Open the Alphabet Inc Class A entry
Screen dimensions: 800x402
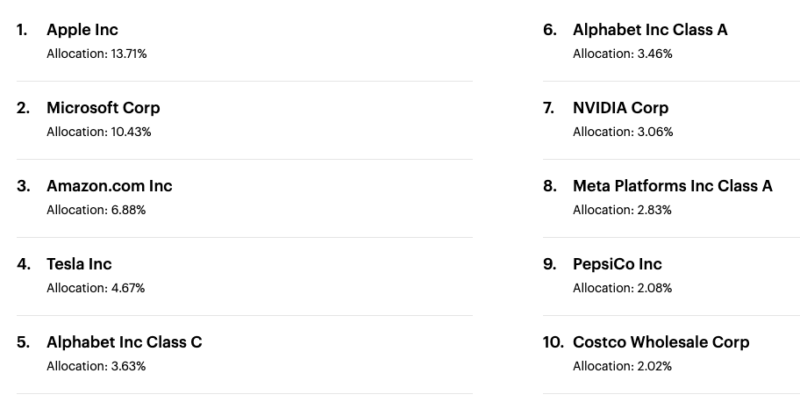pyautogui.click(x=650, y=30)
